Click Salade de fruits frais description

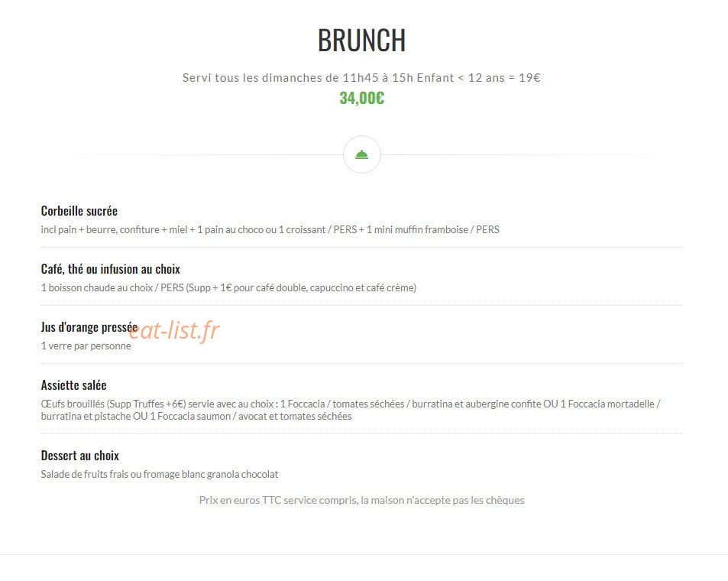coord(159,474)
